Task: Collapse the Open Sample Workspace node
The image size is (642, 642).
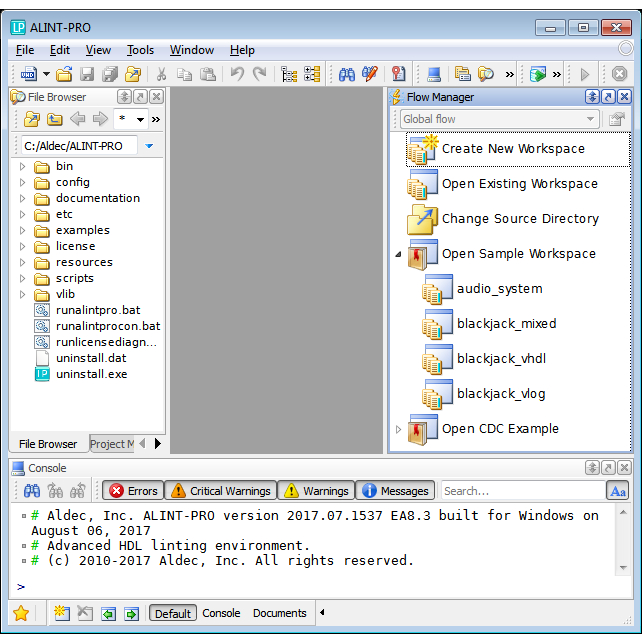Action: point(398,254)
